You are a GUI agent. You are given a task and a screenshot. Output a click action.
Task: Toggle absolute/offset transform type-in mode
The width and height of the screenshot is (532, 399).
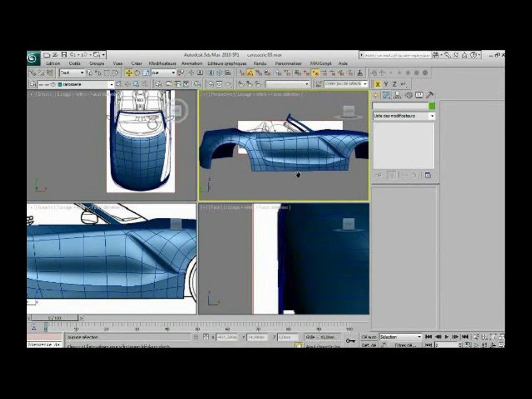[206, 337]
